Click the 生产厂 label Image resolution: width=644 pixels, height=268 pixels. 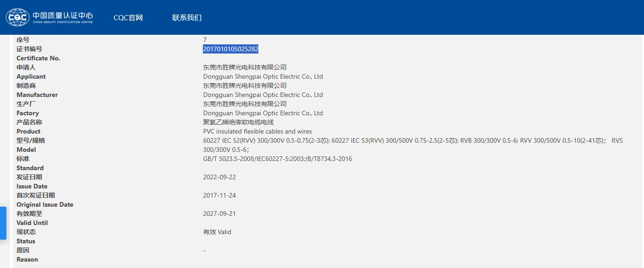26,104
